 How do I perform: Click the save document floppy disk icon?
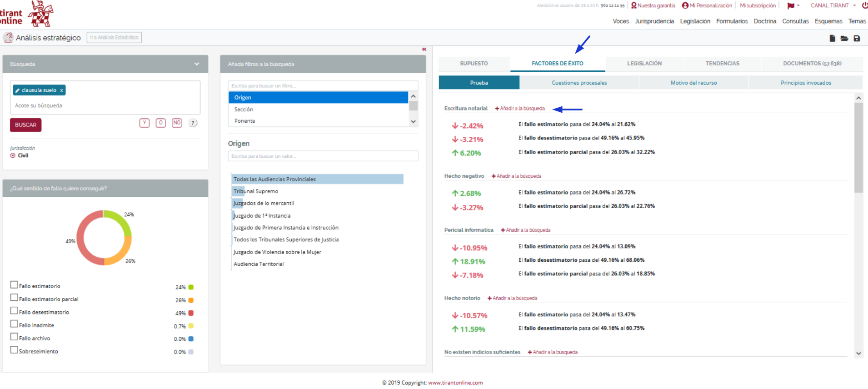point(857,39)
